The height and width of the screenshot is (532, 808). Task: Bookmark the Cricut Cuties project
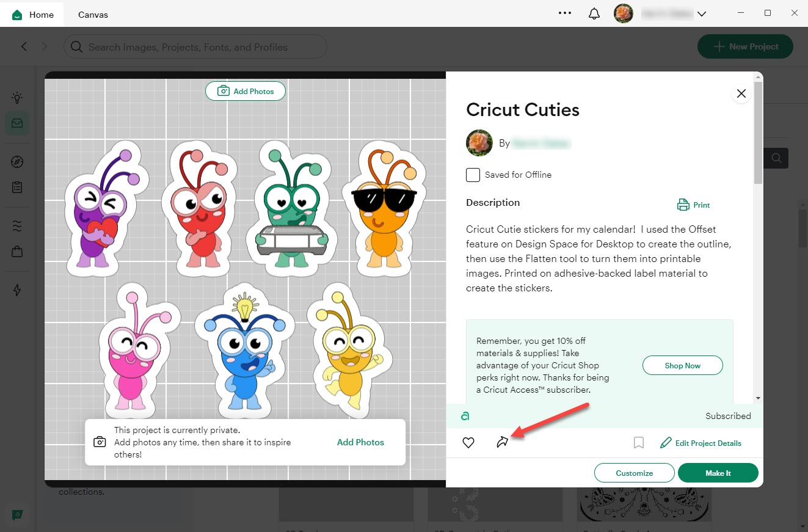coord(638,443)
